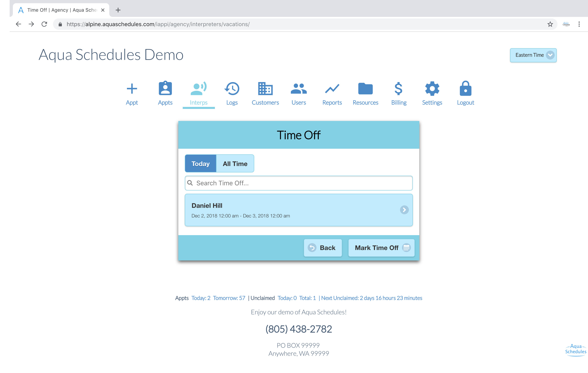588x373 pixels.
Task: Click the Settings menu label
Action: click(432, 102)
